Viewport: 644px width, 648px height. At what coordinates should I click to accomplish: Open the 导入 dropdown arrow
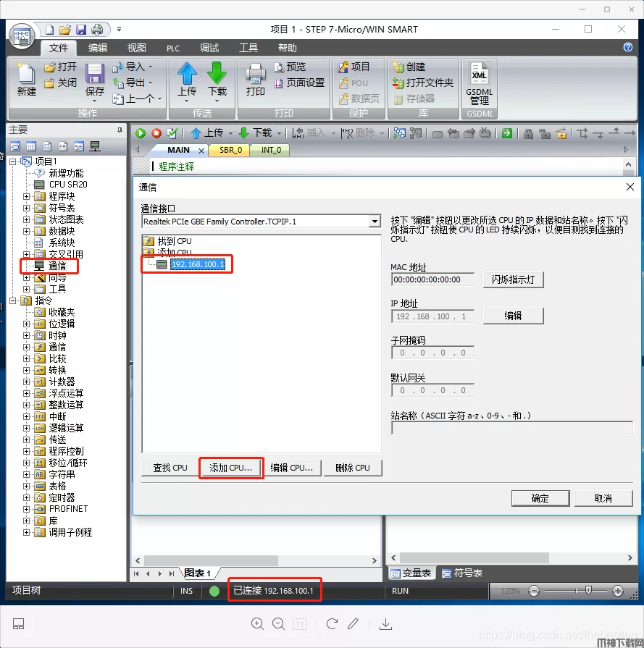tap(151, 67)
